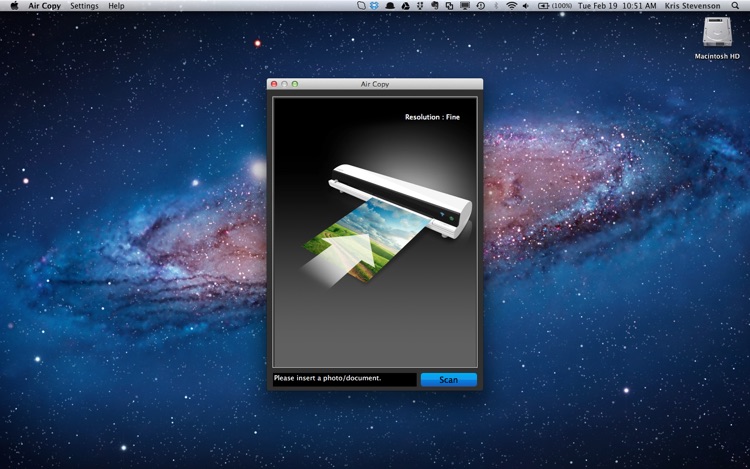Click the 'Please insert a photo/document' status field
The image size is (750, 469).
(x=343, y=379)
